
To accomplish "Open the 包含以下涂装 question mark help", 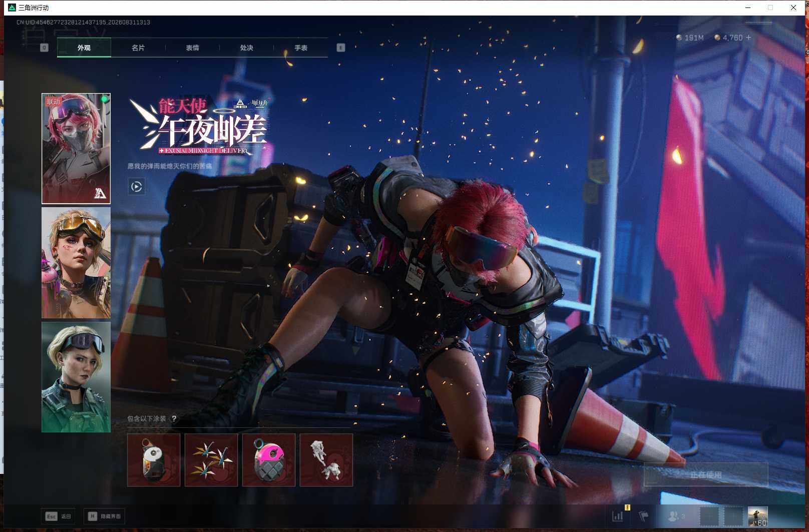I will click(174, 419).
